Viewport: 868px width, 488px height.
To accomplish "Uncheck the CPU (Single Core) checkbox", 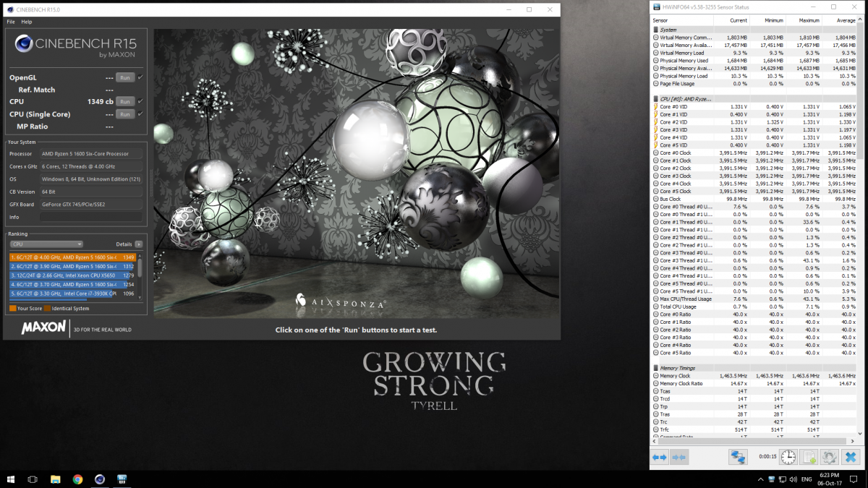I will pos(140,114).
